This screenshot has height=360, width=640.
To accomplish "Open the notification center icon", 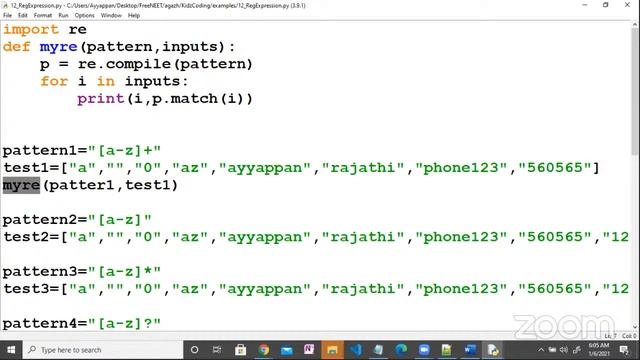I will click(624, 350).
